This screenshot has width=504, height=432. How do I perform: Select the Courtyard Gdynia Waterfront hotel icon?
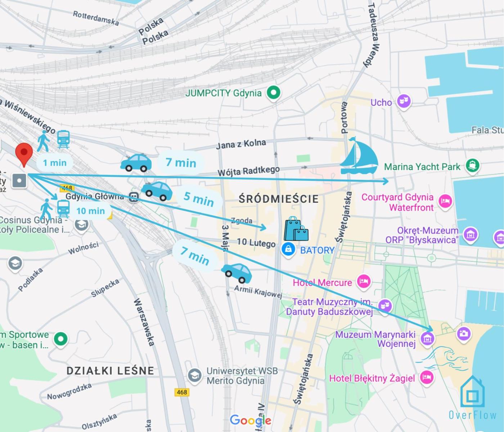tap(446, 201)
